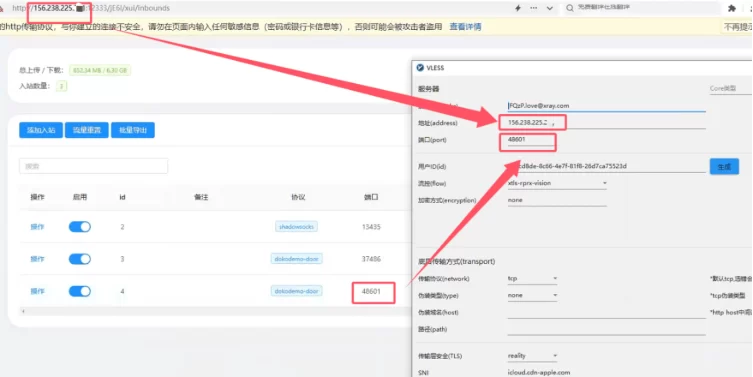
Task: Click port value 37486 in table
Action: click(371, 259)
